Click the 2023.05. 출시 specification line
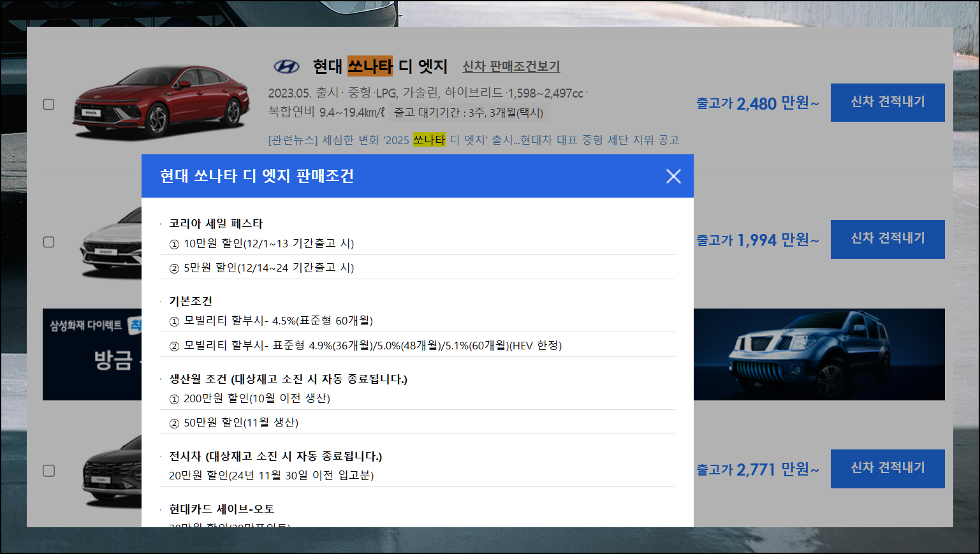This screenshot has width=980, height=554. tap(427, 93)
